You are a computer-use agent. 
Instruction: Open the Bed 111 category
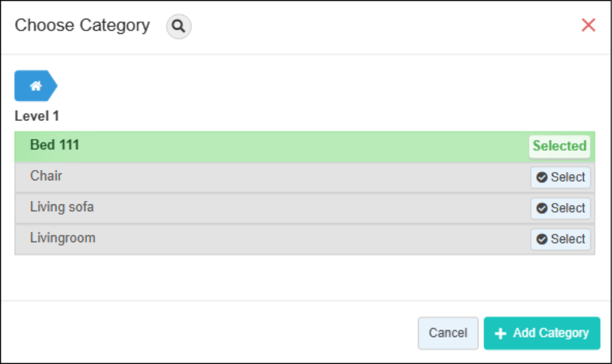point(54,145)
